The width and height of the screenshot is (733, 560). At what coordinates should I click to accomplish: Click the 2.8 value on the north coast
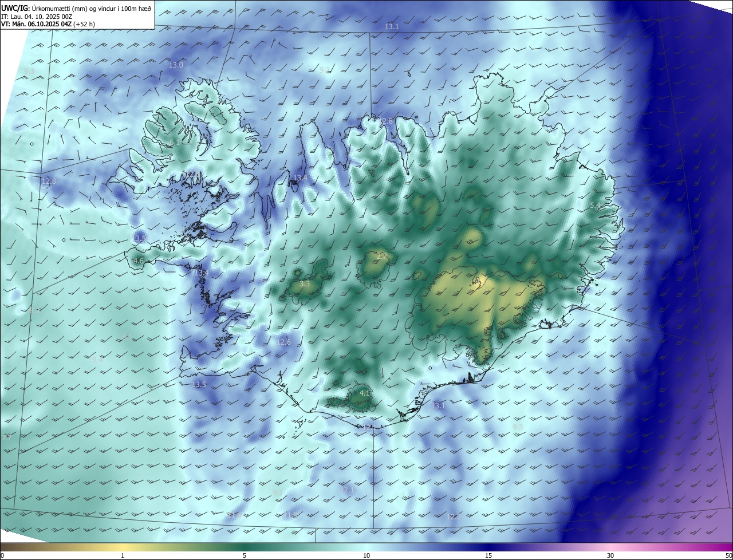click(x=388, y=121)
